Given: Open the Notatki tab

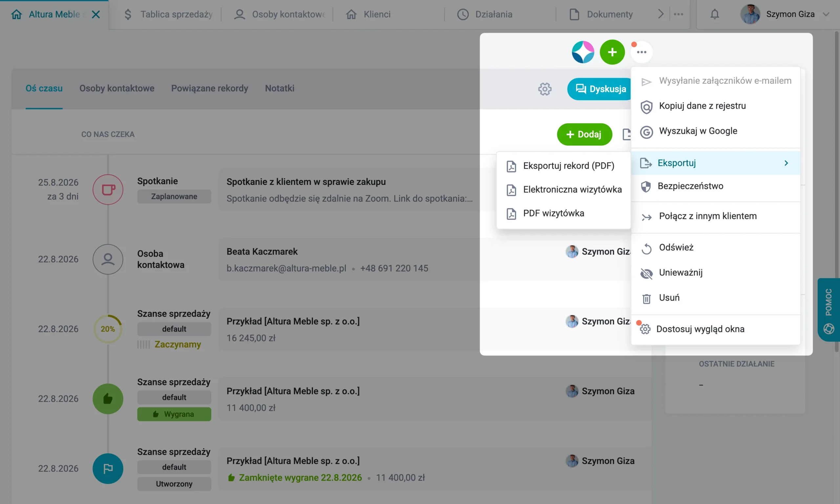Looking at the screenshot, I should pyautogui.click(x=279, y=88).
